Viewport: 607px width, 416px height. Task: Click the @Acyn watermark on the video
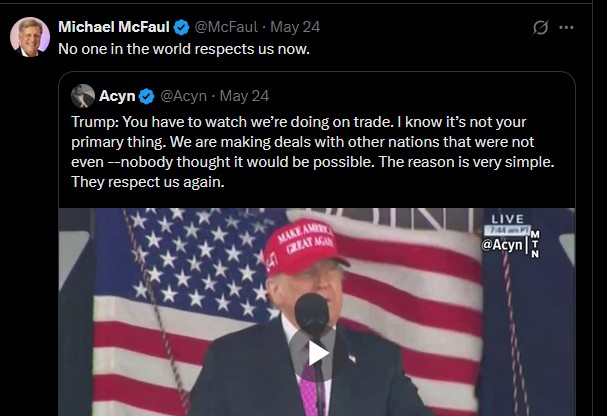coord(502,245)
